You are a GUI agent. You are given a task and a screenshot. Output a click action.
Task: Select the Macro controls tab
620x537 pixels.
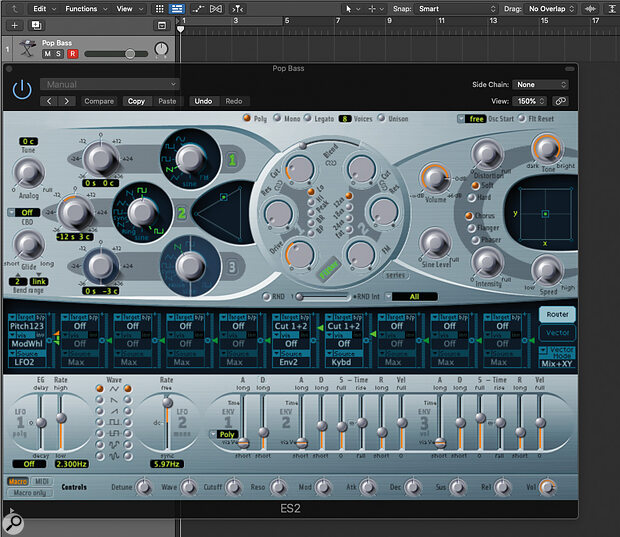18,481
